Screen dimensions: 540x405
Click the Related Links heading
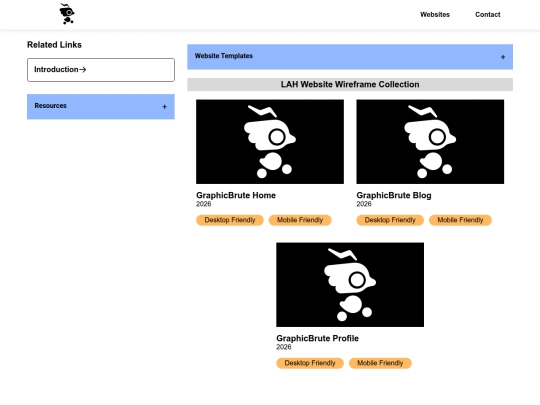click(x=54, y=45)
